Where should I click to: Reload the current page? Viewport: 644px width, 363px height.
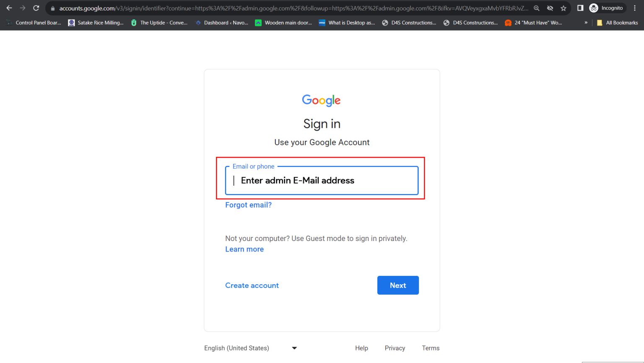(36, 8)
